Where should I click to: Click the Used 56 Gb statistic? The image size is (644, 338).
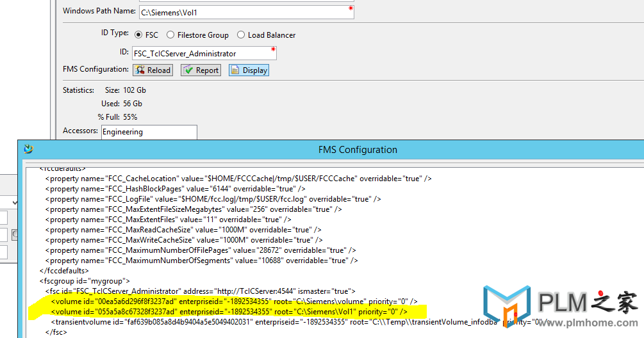pyautogui.click(x=122, y=104)
